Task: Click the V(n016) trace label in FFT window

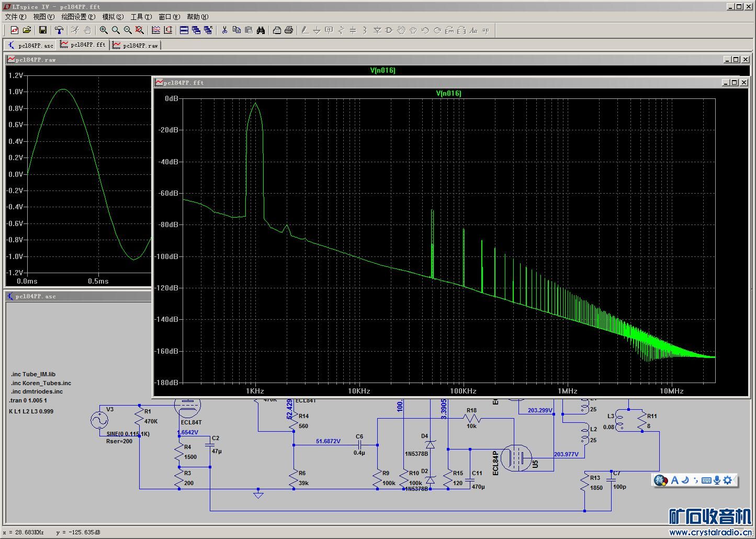Action: [449, 93]
